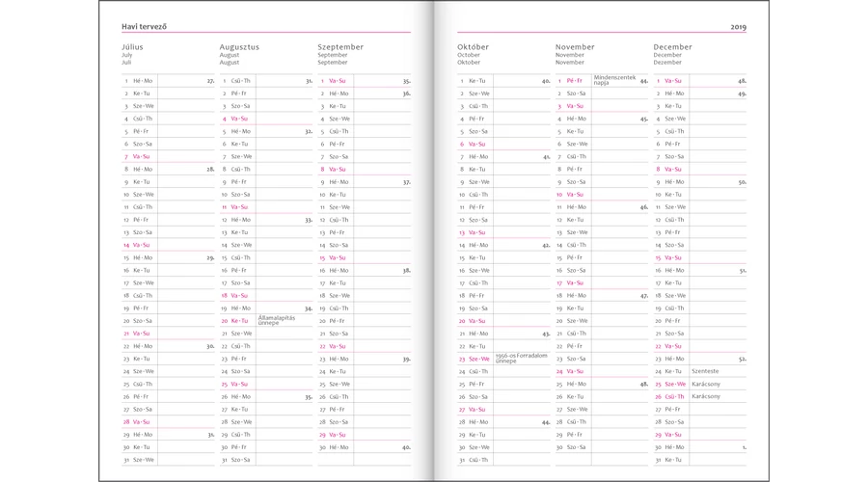The width and height of the screenshot is (868, 482).
Task: Click the '1956-os Forradalom ünnepe' holiday note
Action: point(521,358)
